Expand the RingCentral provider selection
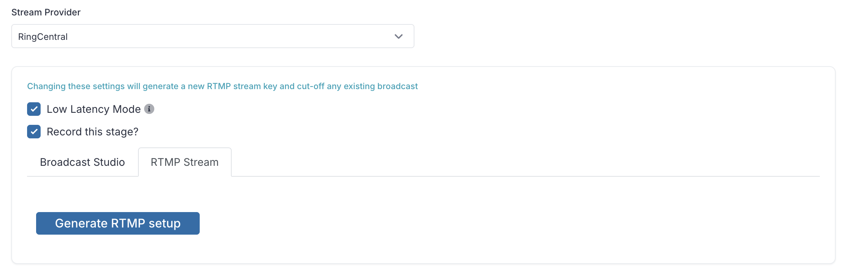 (213, 36)
